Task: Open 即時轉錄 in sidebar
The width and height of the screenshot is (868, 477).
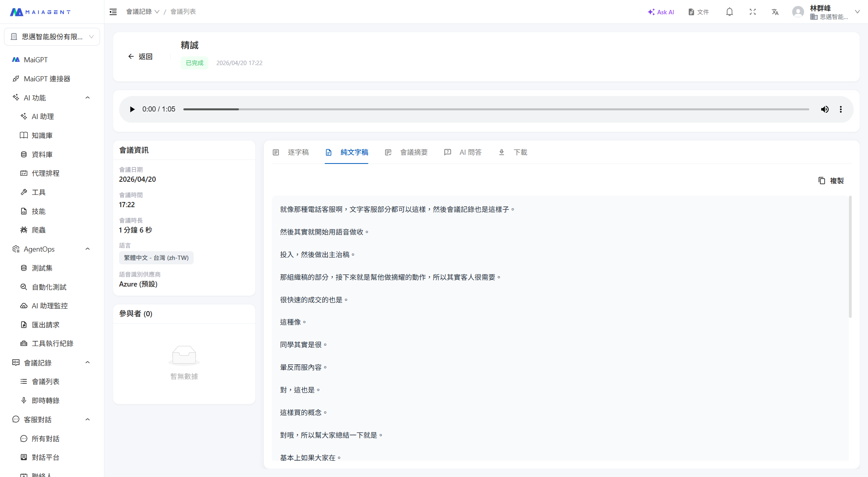Action: (x=46, y=400)
